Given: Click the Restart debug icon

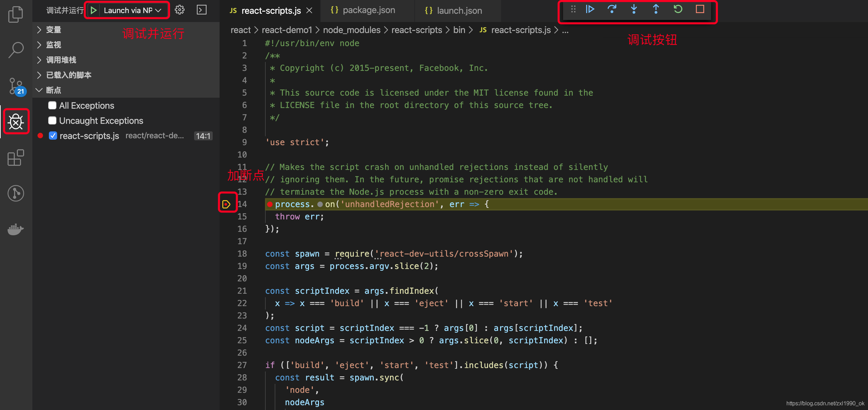Looking at the screenshot, I should (x=678, y=10).
